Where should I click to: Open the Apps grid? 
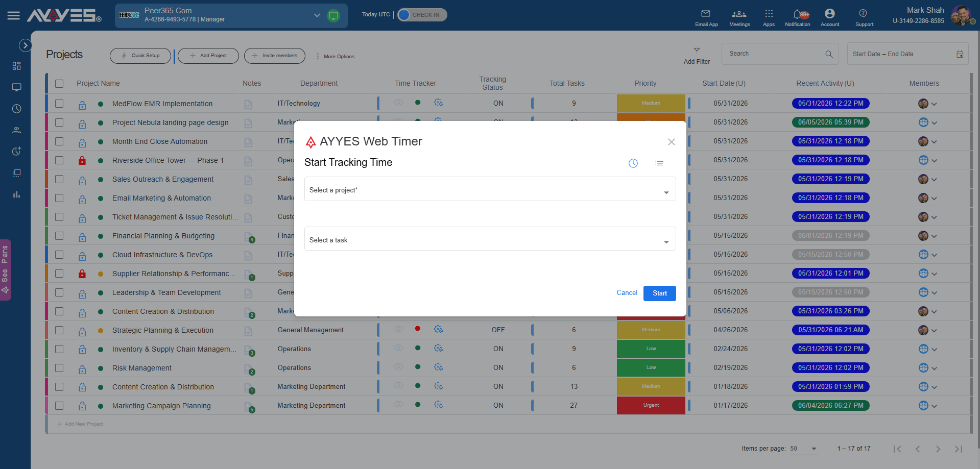click(769, 17)
